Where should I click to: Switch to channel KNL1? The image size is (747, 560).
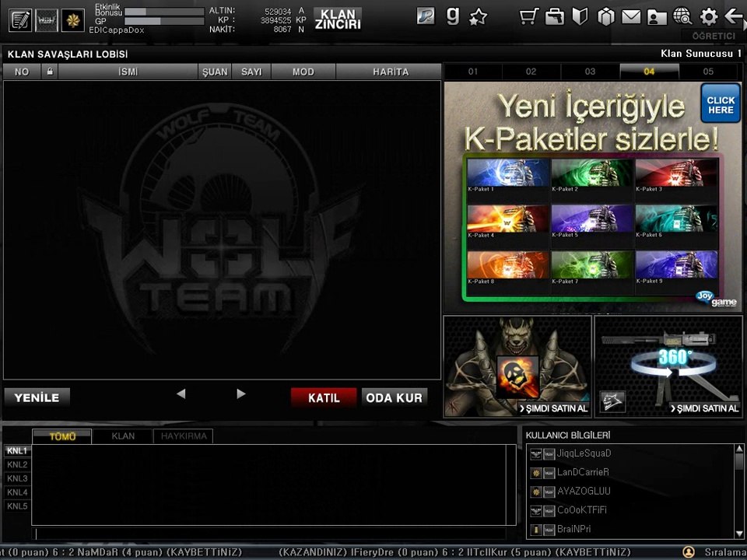(x=17, y=450)
